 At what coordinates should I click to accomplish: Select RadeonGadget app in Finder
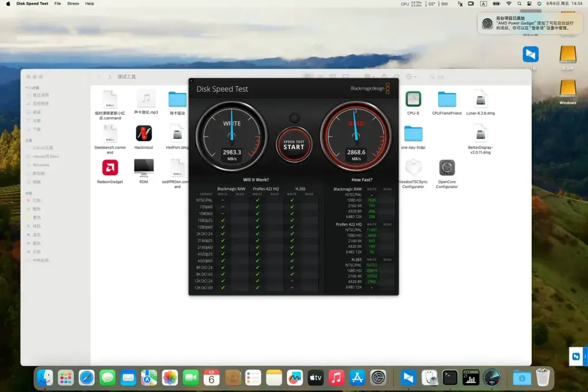point(110,172)
